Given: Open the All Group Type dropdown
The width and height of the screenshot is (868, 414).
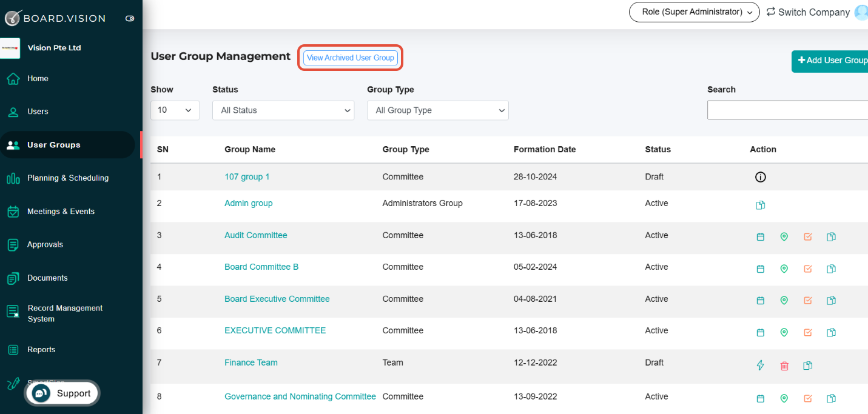Looking at the screenshot, I should coord(438,110).
